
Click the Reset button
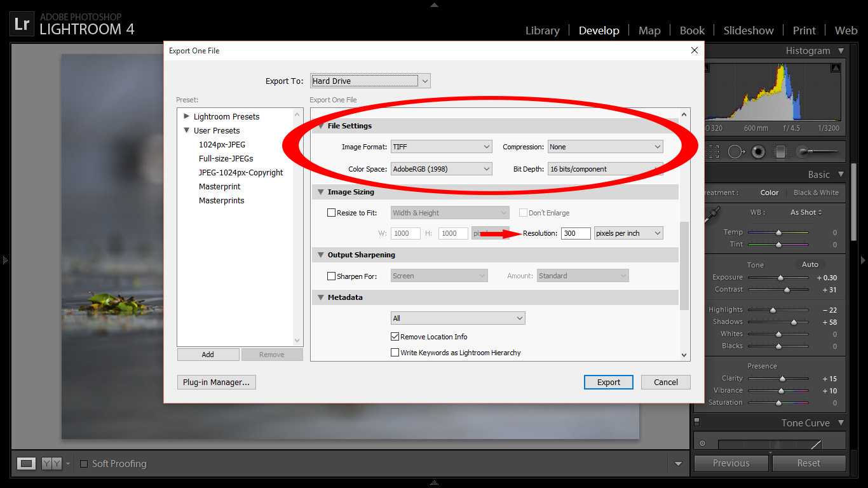(809, 463)
